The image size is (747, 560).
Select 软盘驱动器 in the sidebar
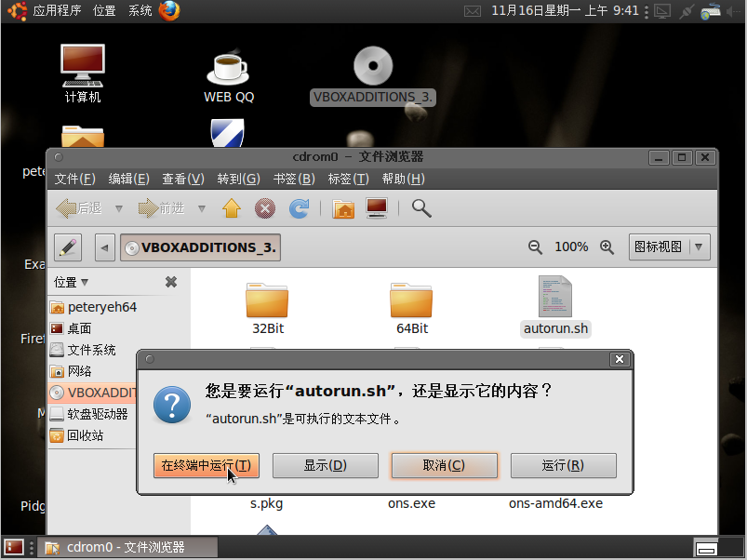coord(88,414)
